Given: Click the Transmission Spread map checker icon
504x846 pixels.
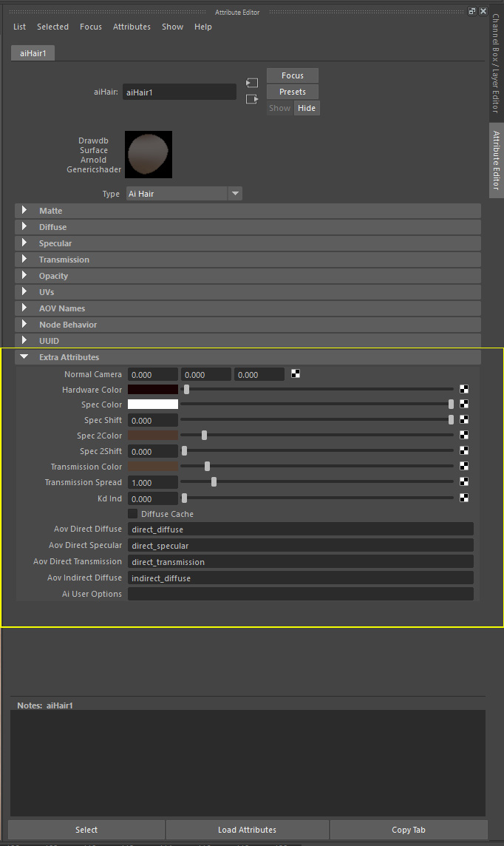Looking at the screenshot, I should click(x=463, y=482).
